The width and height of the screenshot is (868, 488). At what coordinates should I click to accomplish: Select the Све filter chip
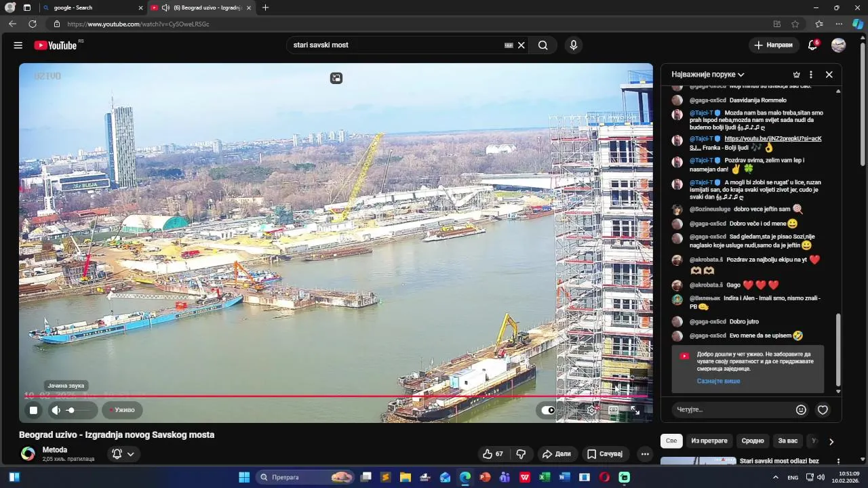click(x=671, y=441)
